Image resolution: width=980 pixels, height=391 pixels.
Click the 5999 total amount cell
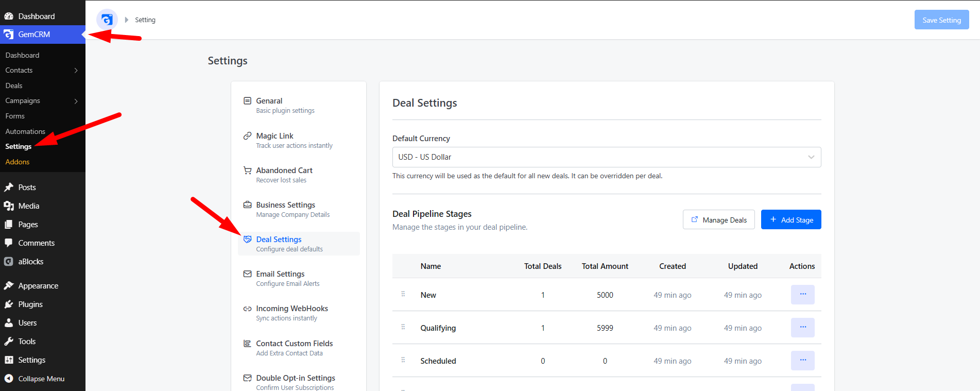coord(605,328)
